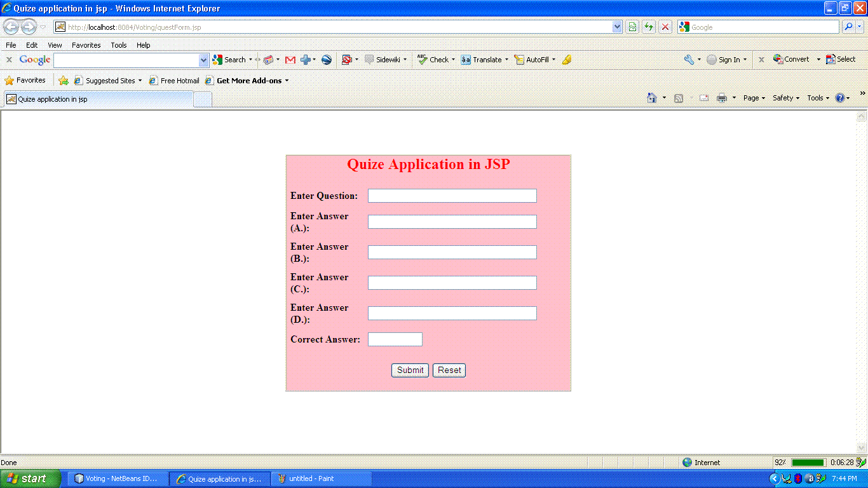Expand the address bar URL dropdown
Screen dimensions: 868x488
[x=617, y=27]
